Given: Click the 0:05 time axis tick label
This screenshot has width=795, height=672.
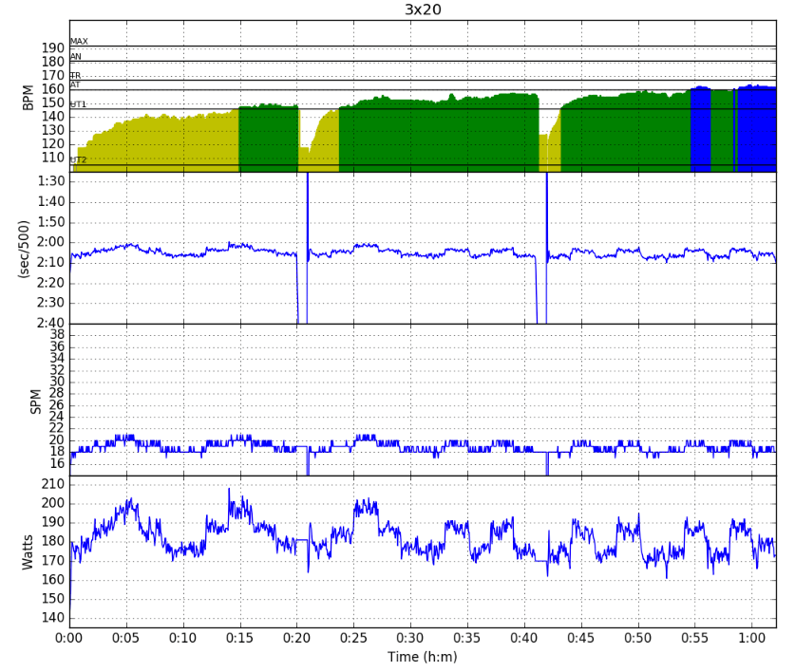Looking at the screenshot, I should click(x=126, y=638).
